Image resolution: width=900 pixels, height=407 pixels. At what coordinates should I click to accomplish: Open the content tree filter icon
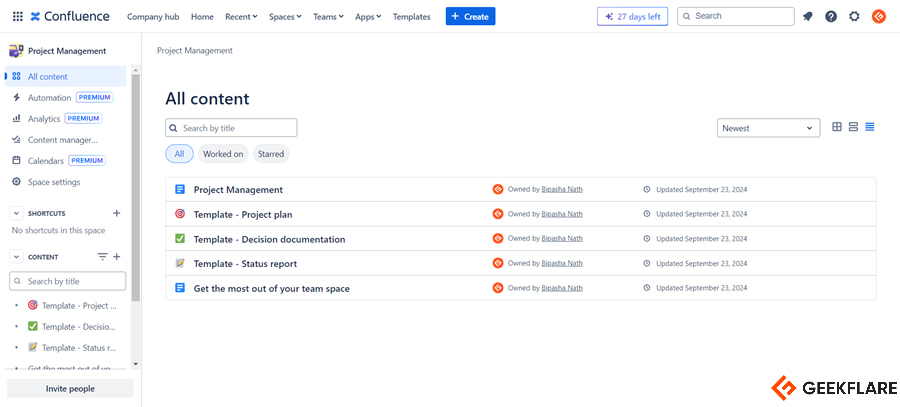tap(102, 257)
